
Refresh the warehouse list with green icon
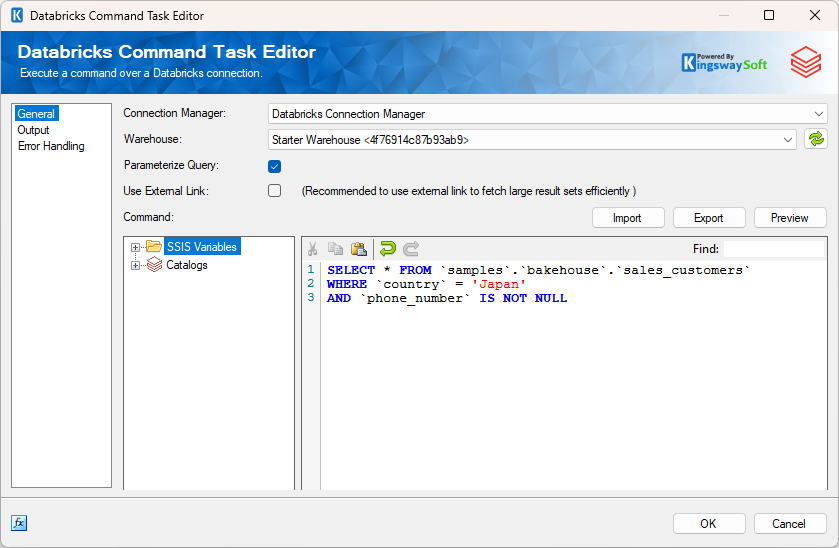point(816,140)
